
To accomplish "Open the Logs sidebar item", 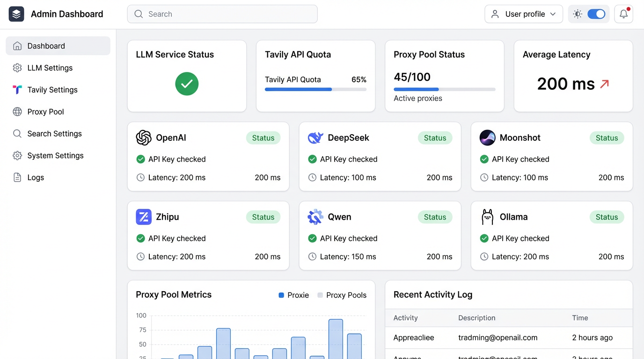I will [x=36, y=178].
